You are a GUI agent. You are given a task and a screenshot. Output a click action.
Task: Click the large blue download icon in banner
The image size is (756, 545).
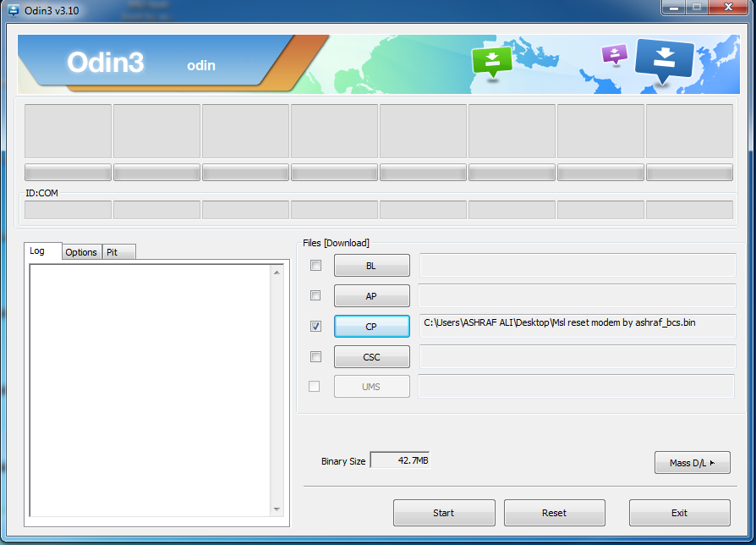click(665, 60)
